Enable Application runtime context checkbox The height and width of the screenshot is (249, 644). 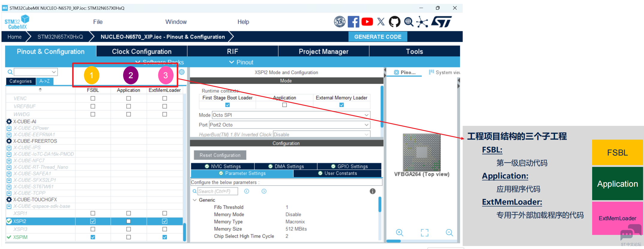(x=284, y=105)
